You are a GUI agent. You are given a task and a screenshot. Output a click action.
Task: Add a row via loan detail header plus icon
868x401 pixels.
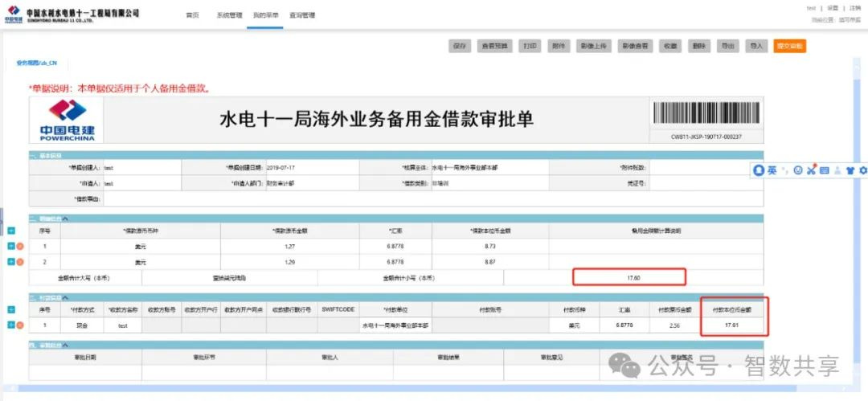[11, 231]
